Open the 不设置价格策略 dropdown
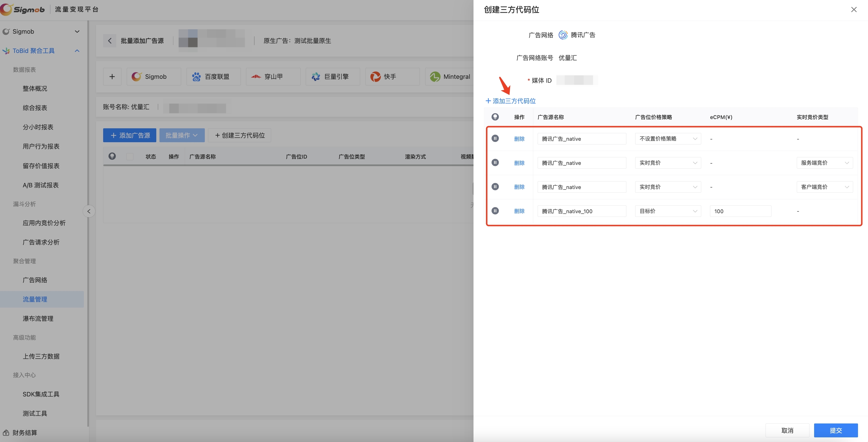Image resolution: width=868 pixels, height=442 pixels. point(668,139)
